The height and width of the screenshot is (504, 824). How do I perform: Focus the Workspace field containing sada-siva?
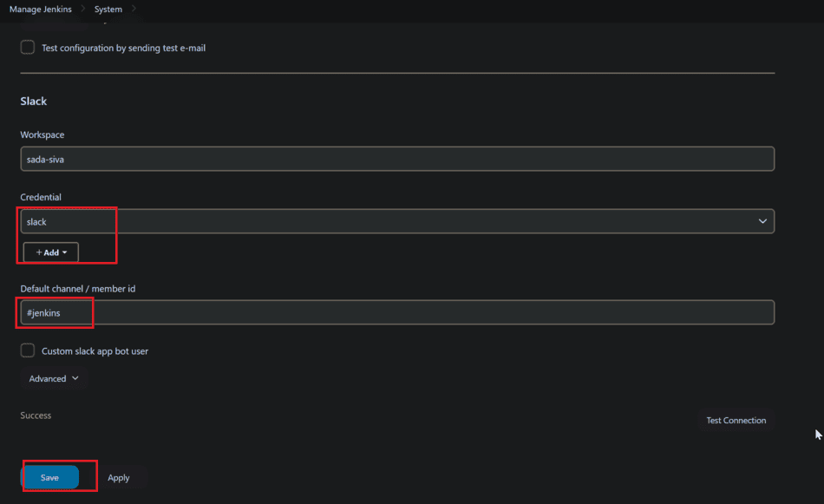(396, 159)
